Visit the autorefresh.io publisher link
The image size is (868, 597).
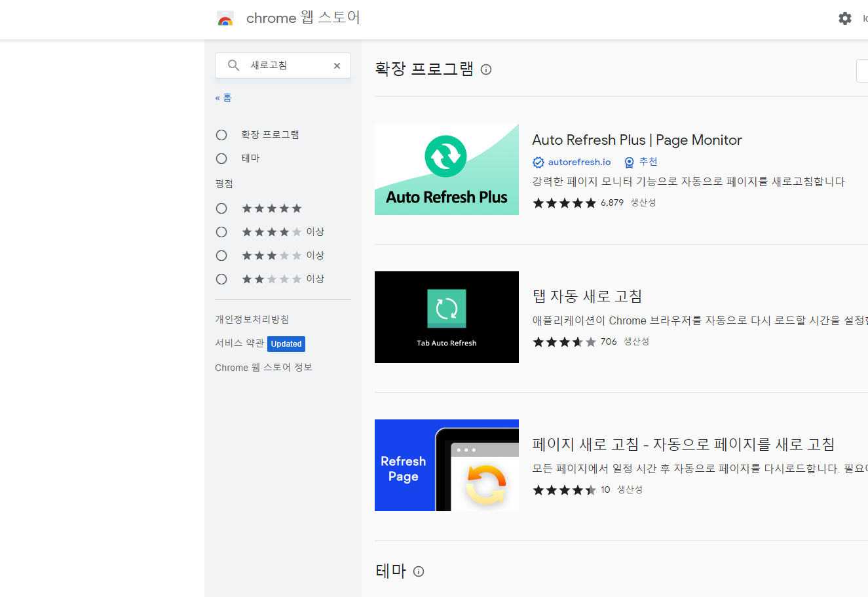click(579, 163)
